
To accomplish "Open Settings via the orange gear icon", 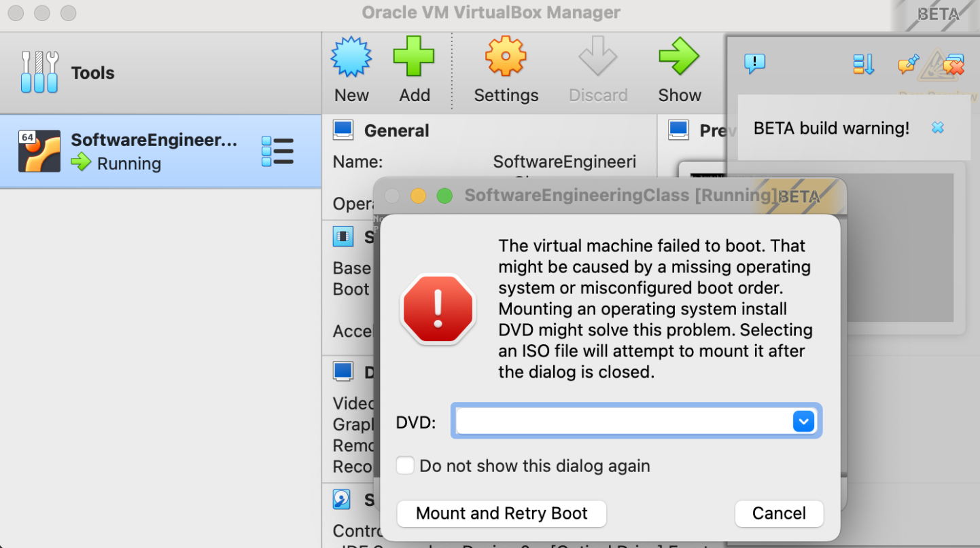I will (x=506, y=56).
